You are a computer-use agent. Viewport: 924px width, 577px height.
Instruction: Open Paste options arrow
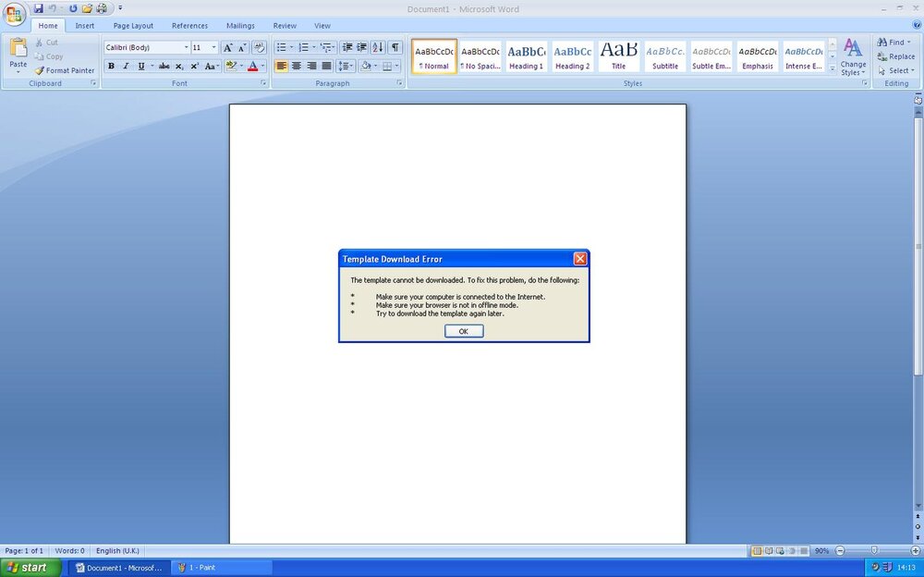(18, 72)
